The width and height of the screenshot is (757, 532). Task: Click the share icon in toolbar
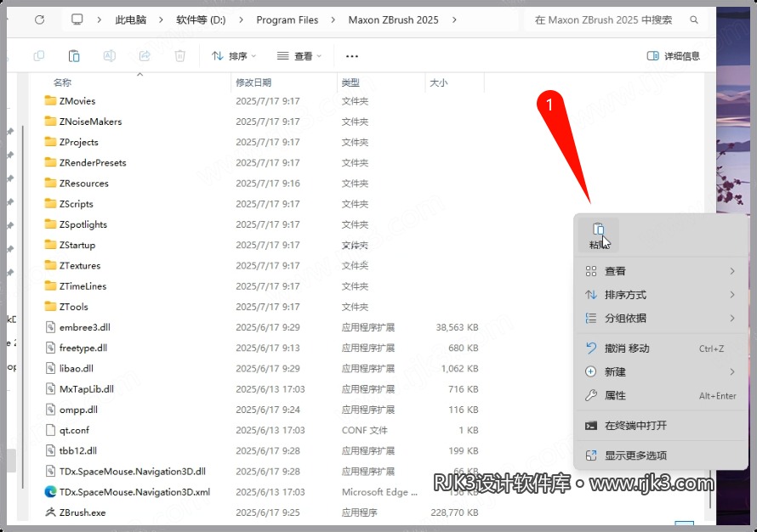click(x=145, y=56)
